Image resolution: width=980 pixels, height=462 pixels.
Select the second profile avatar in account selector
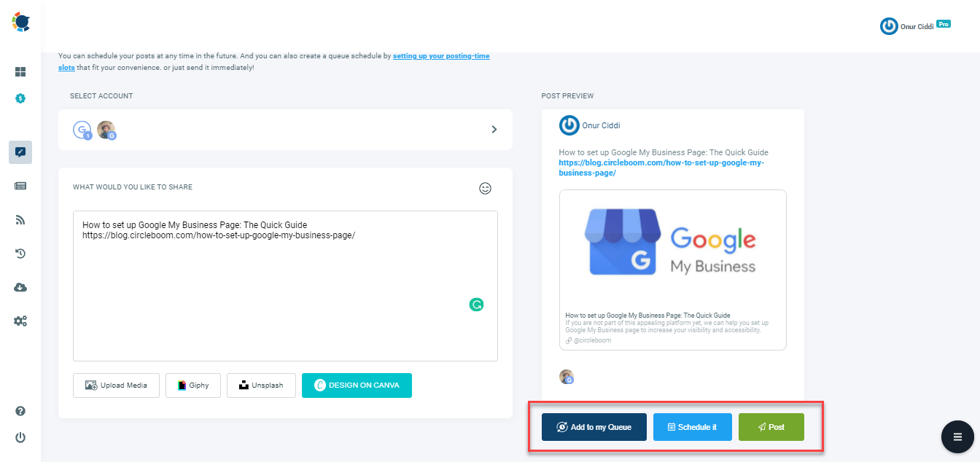coord(107,129)
